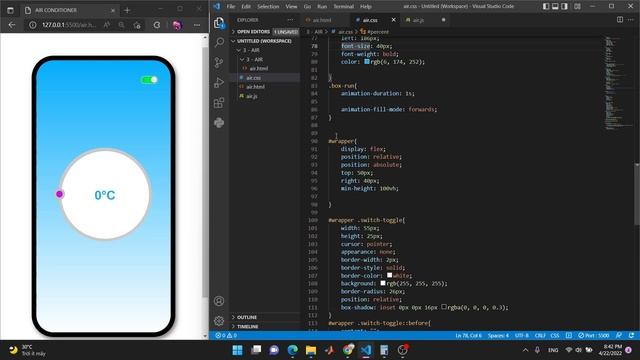Toggle primary side bar layout button
The image size is (640, 360).
coord(546,7)
